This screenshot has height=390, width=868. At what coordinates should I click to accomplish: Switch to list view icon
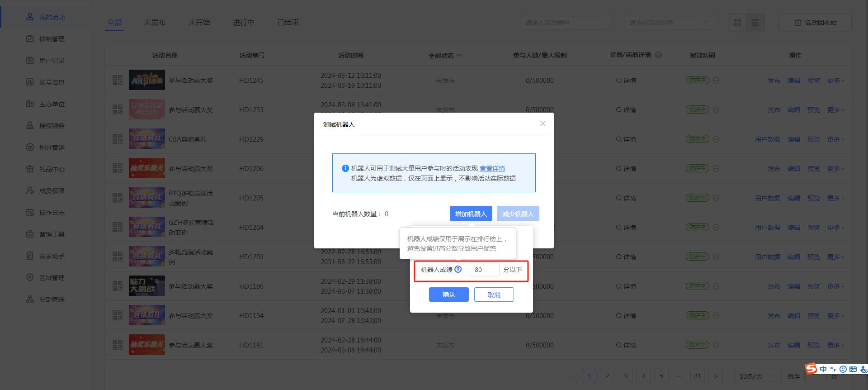[755, 23]
